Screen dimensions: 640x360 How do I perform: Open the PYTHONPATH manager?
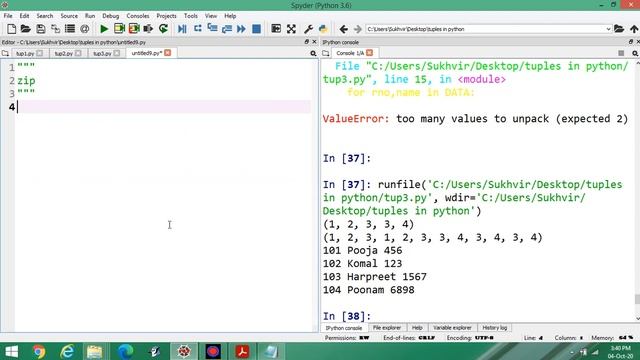click(x=323, y=29)
